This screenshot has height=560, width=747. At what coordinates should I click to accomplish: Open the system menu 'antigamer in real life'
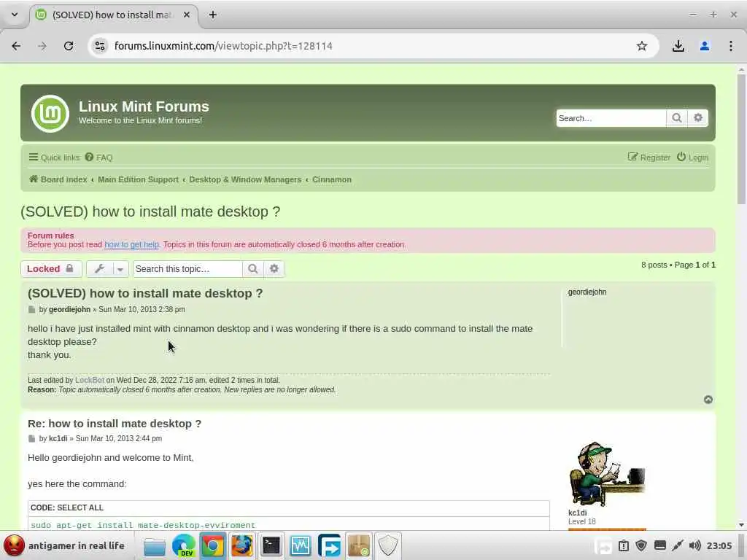tap(64, 545)
